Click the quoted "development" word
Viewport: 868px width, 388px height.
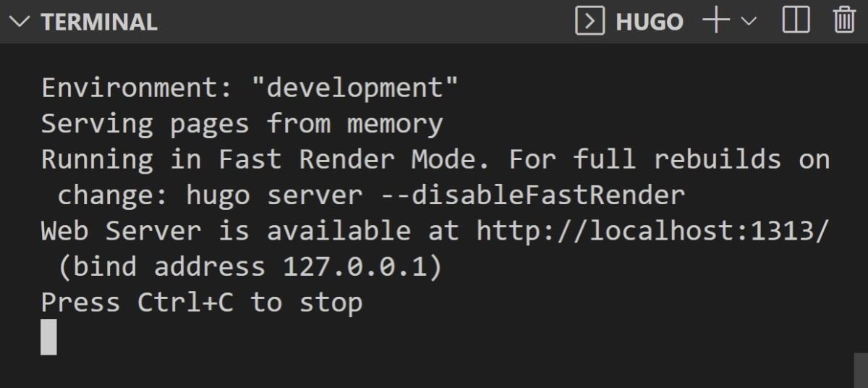pos(355,88)
